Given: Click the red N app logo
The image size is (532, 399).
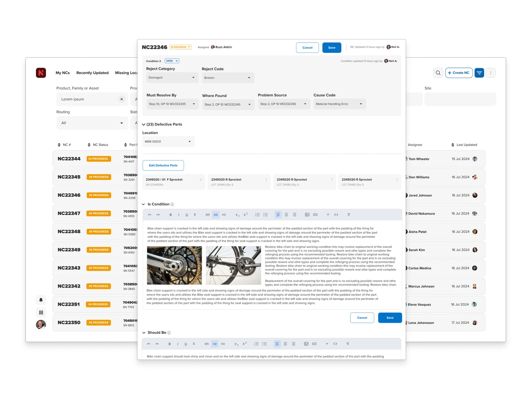Looking at the screenshot, I should point(41,73).
